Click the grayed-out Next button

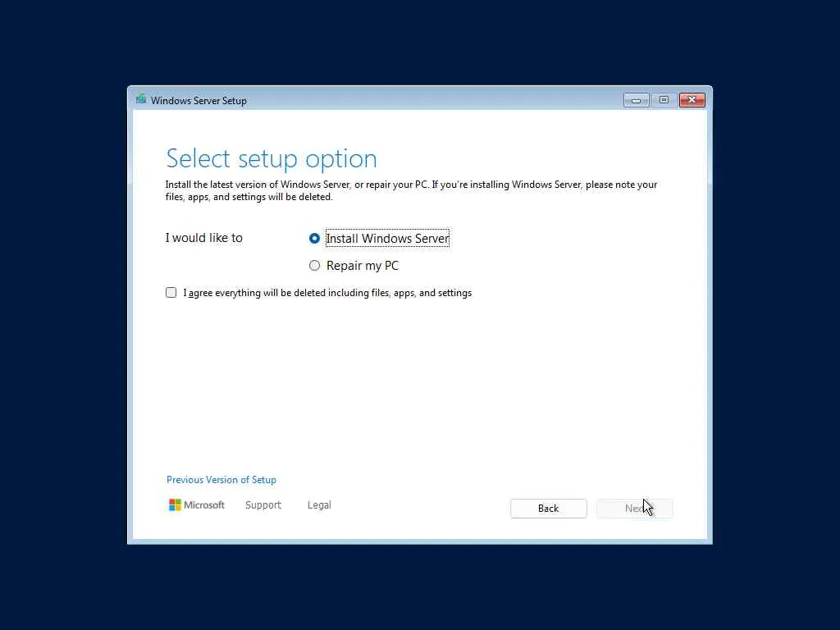[635, 509]
